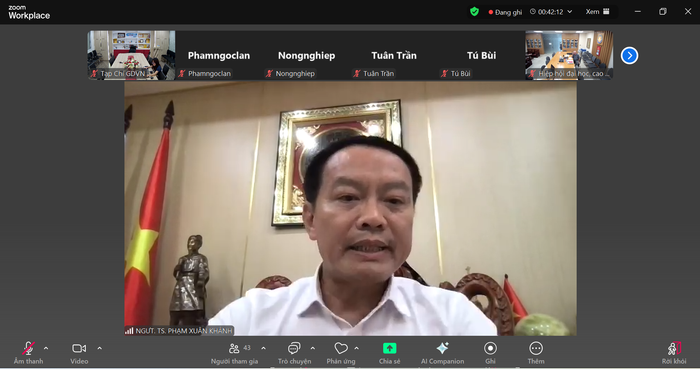The width and height of the screenshot is (700, 369).
Task: Expand audio options arrow beside Âm thanh
Action: pos(46,348)
